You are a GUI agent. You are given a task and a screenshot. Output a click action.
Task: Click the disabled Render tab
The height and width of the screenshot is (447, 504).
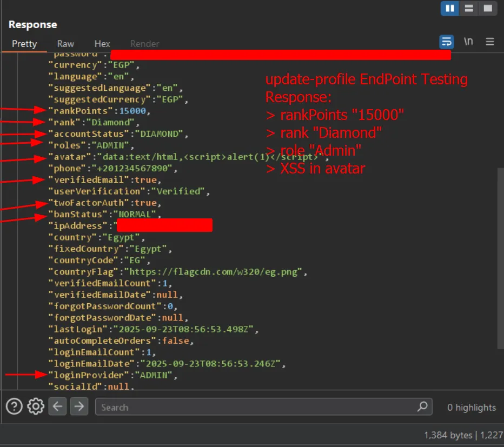(144, 44)
